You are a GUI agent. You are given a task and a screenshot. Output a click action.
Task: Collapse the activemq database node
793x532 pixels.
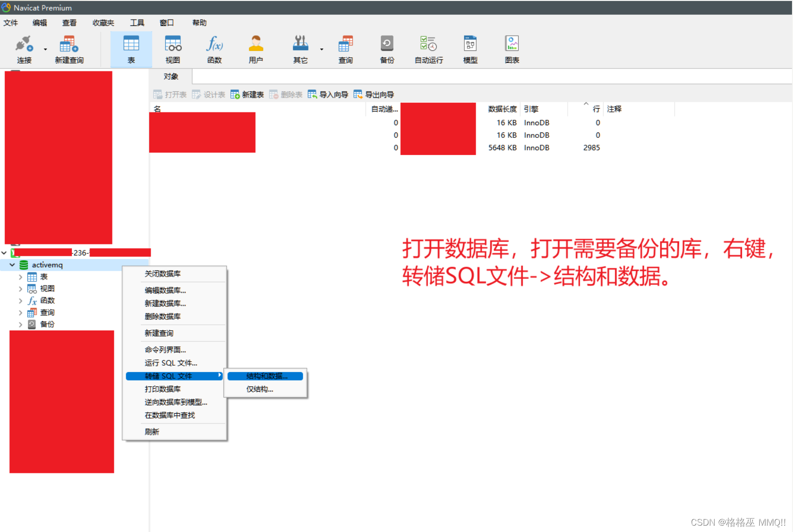(12, 265)
